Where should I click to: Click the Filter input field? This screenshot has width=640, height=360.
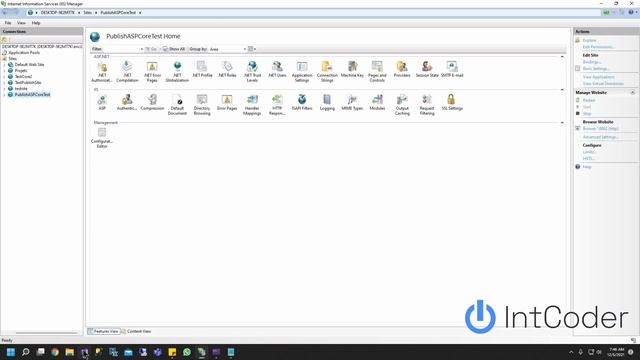121,49
